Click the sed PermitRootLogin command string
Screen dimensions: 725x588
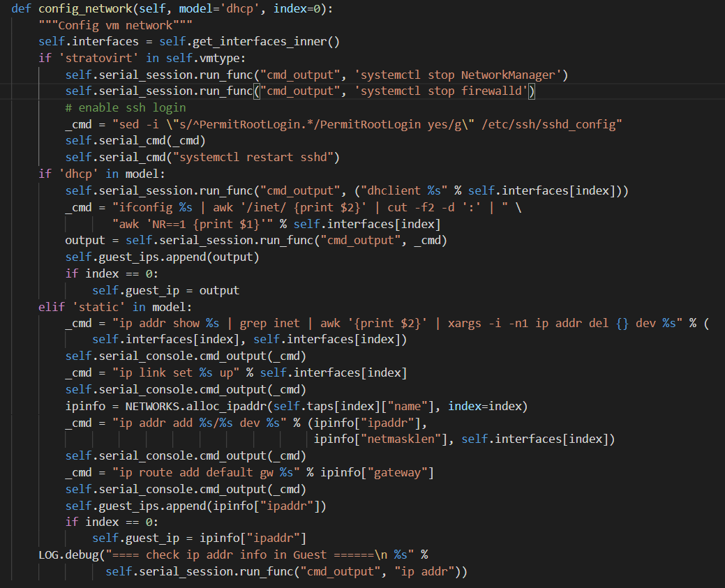(367, 124)
